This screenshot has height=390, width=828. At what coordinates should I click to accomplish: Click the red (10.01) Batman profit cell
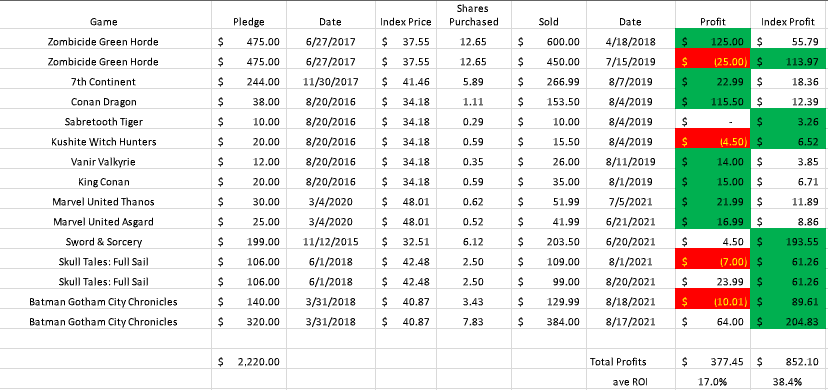[713, 302]
